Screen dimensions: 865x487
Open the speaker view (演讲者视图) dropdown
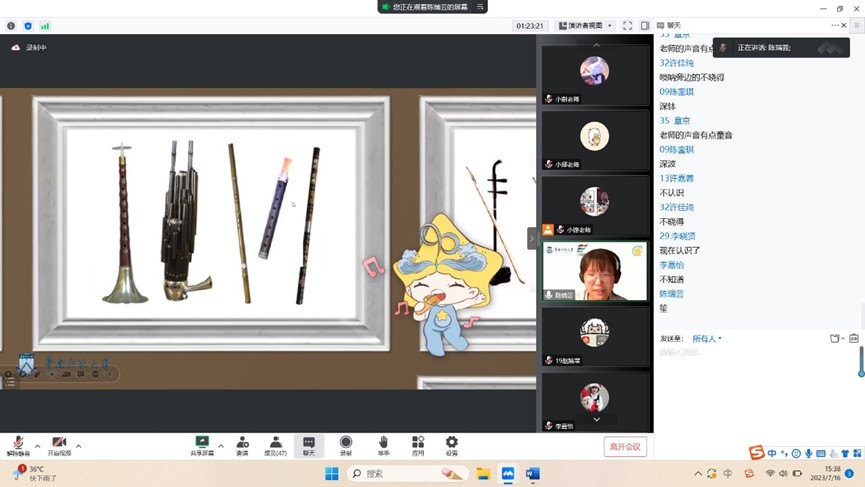(x=585, y=25)
